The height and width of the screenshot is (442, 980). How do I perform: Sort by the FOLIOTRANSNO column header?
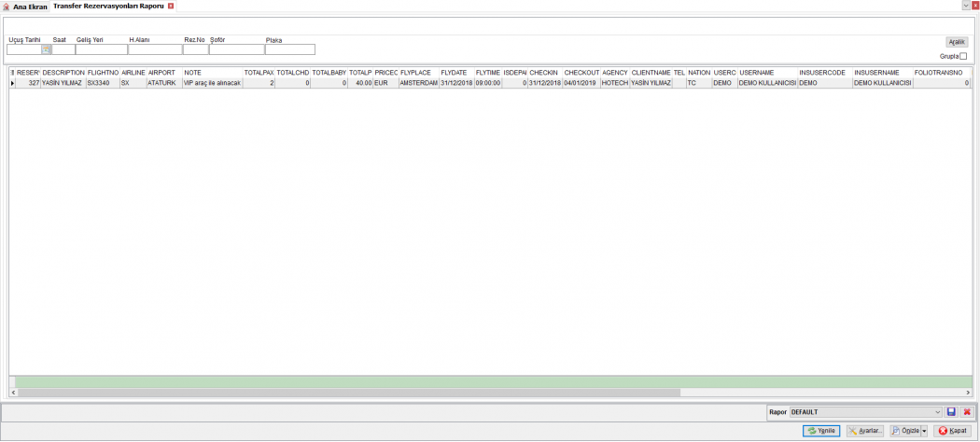(x=941, y=73)
